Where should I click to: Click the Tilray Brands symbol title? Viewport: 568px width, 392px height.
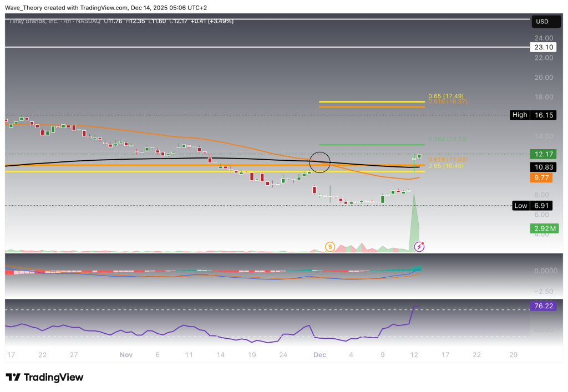(33, 21)
